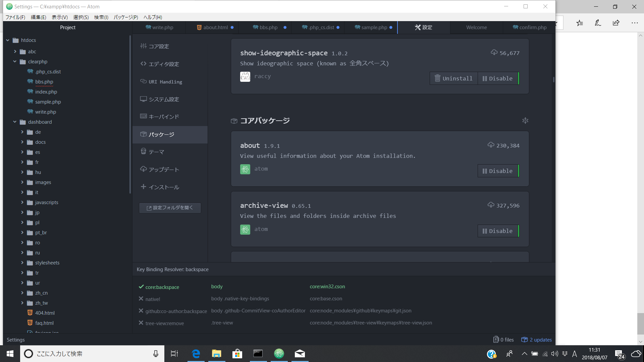Click download count icon of about package
Viewport: 644px width, 362px height.
coord(491,145)
